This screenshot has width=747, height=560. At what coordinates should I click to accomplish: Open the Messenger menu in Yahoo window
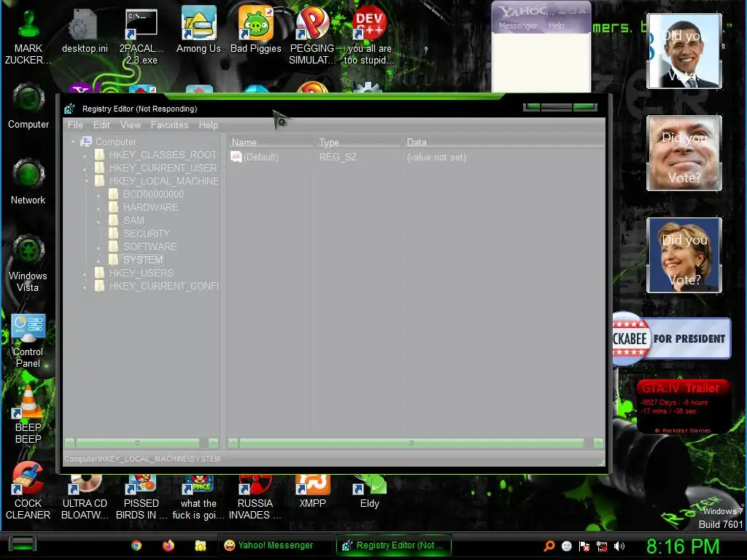pos(517,26)
